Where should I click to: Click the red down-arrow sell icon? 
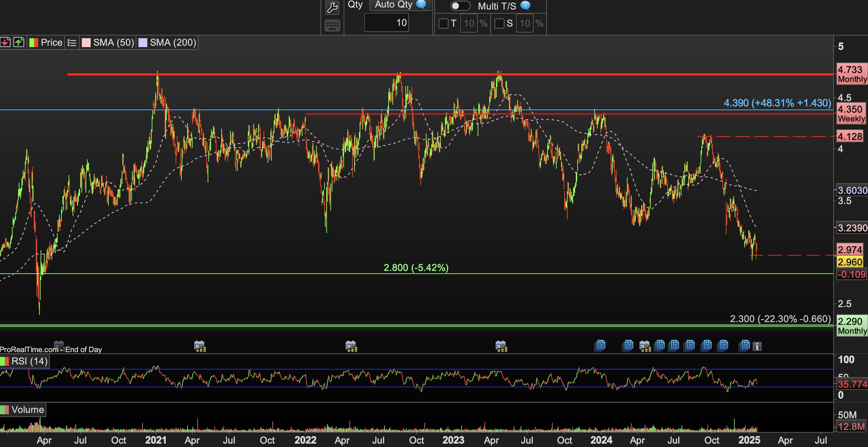click(5, 42)
